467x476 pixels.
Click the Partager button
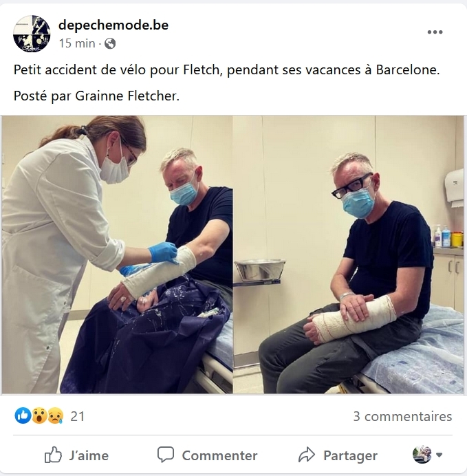pyautogui.click(x=338, y=455)
